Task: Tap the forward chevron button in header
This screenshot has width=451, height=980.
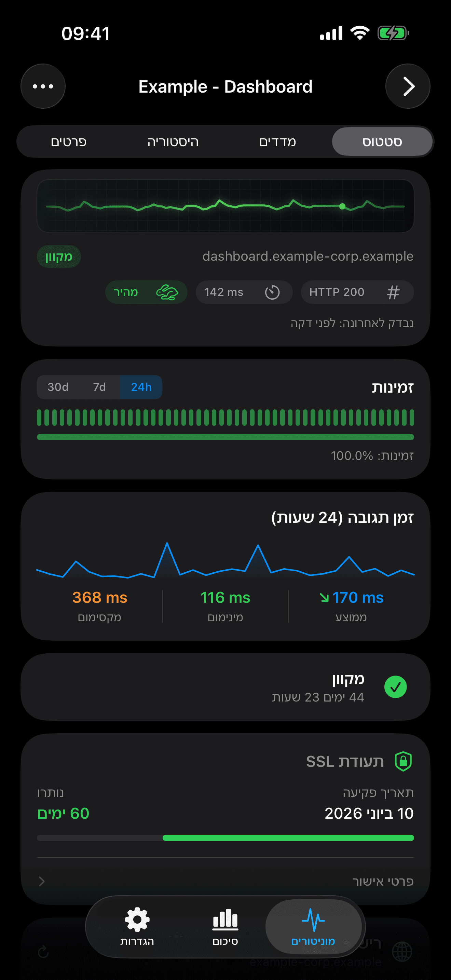Action: coord(408,86)
